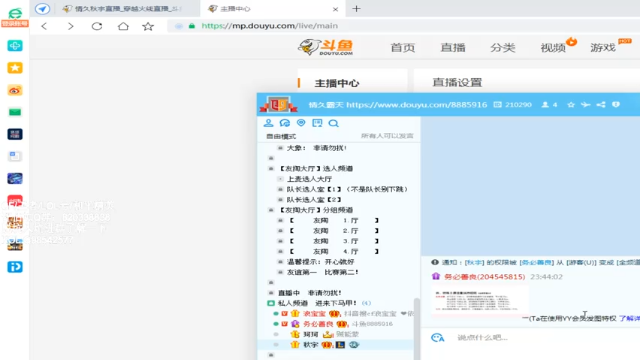Screen dimensions: 640x360
Task: Collapse the 【友闻大厅】选人频道 group
Action: tap(271, 169)
